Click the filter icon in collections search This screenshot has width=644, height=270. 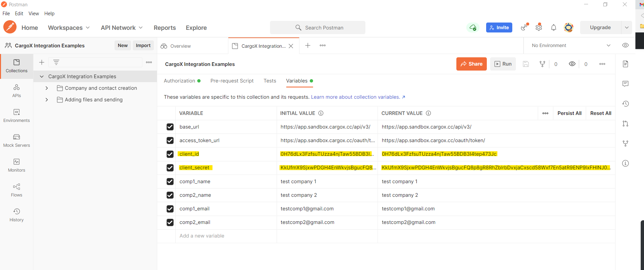[x=56, y=62]
